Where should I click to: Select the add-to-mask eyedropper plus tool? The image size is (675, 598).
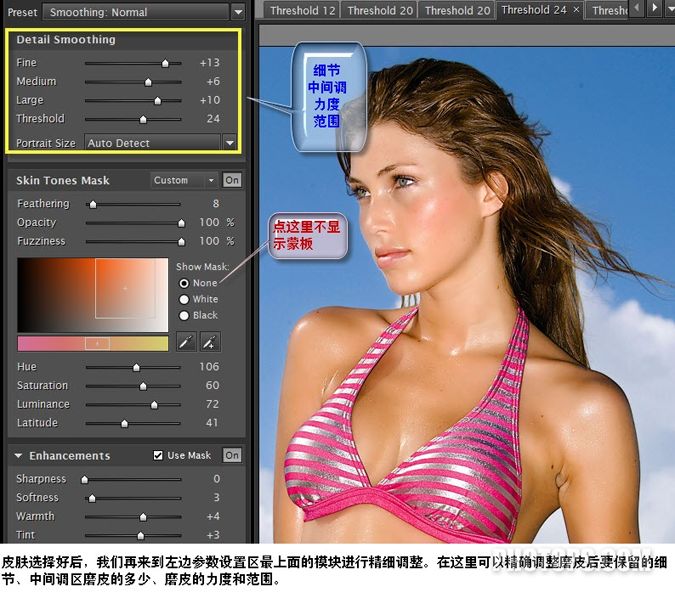point(210,342)
